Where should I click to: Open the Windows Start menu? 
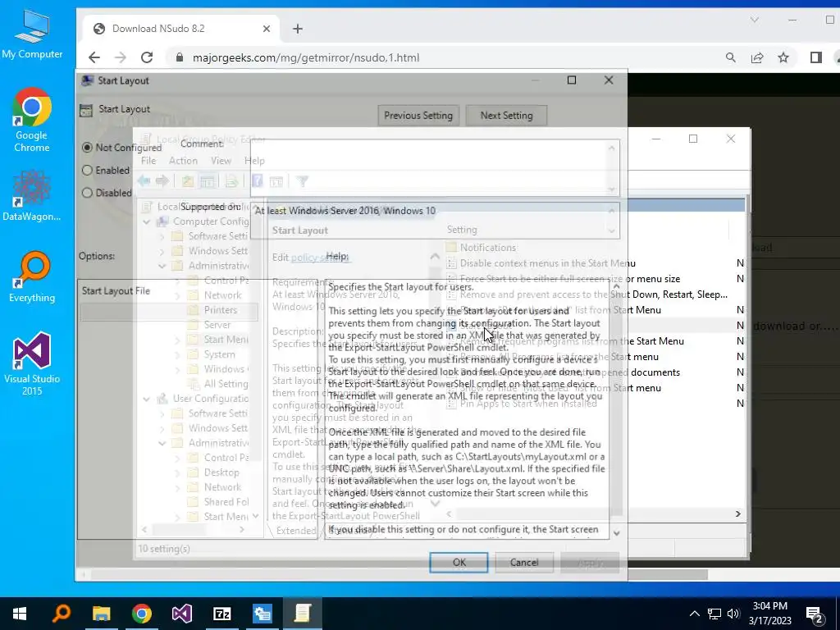20,614
